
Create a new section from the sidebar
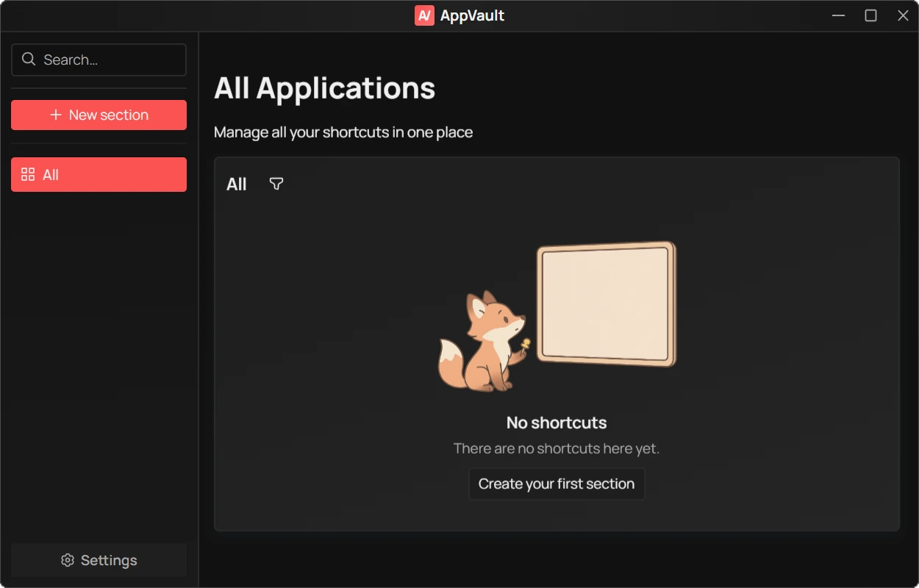(x=99, y=115)
